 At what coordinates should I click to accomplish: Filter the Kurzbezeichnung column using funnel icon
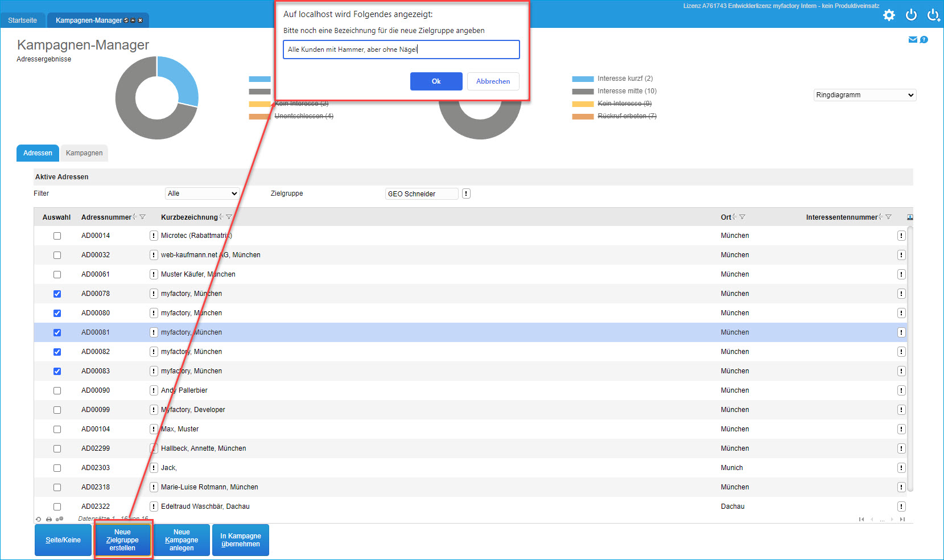pos(229,217)
